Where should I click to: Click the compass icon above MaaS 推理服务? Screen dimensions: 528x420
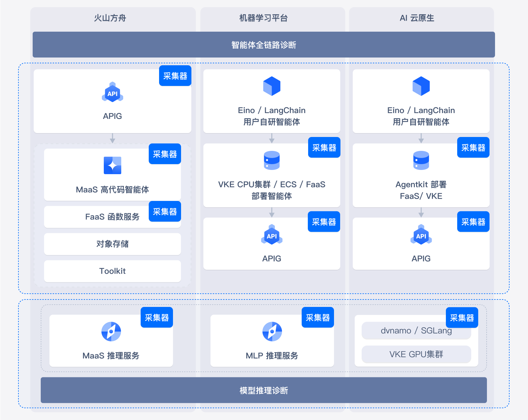(x=111, y=331)
